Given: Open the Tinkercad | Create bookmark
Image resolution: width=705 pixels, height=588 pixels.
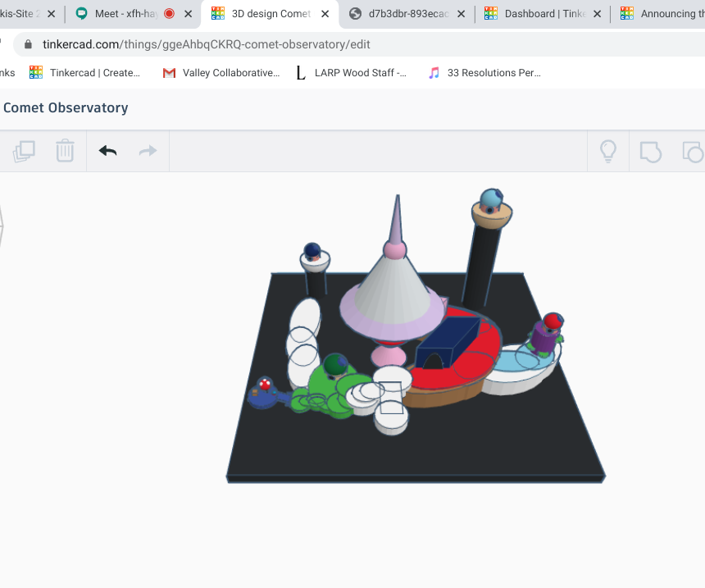Looking at the screenshot, I should point(85,73).
